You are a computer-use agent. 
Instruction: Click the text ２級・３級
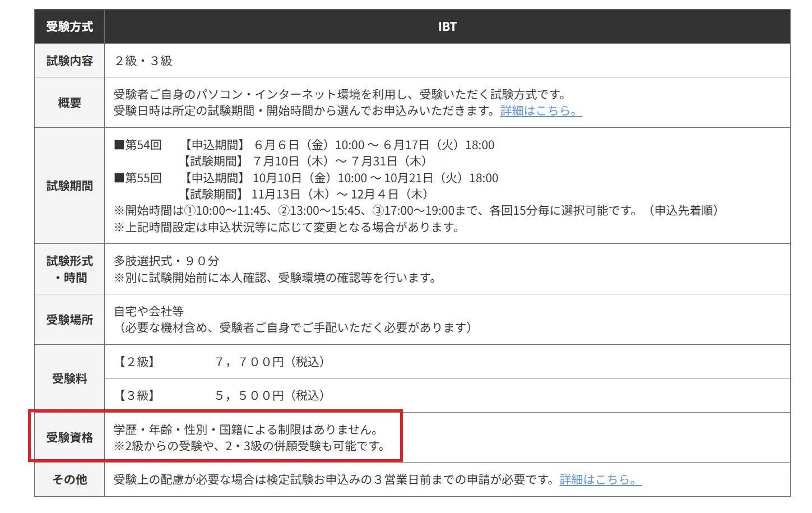(143, 61)
